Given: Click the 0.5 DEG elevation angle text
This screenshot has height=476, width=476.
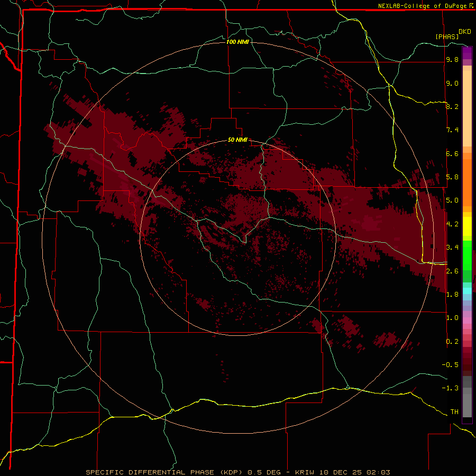Looking at the screenshot, I should (x=264, y=472).
